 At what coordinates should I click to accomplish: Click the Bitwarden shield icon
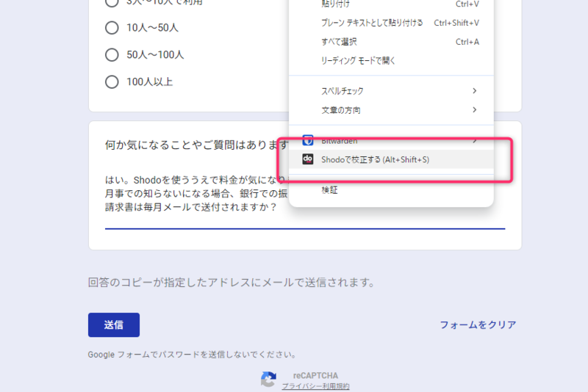click(x=308, y=140)
